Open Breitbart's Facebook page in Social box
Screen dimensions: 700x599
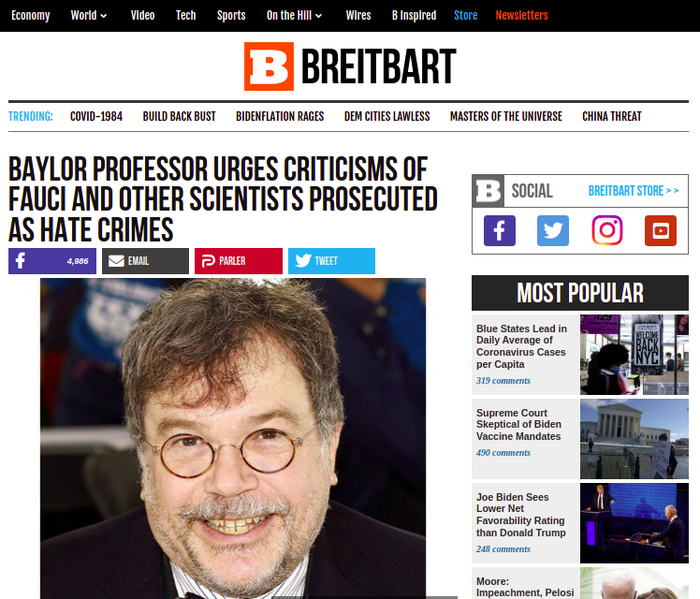click(x=499, y=231)
